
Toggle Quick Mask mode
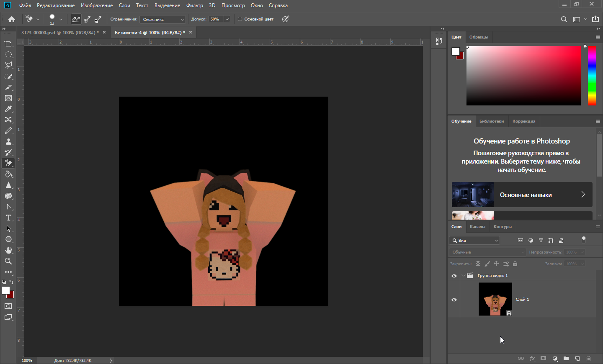click(8, 306)
